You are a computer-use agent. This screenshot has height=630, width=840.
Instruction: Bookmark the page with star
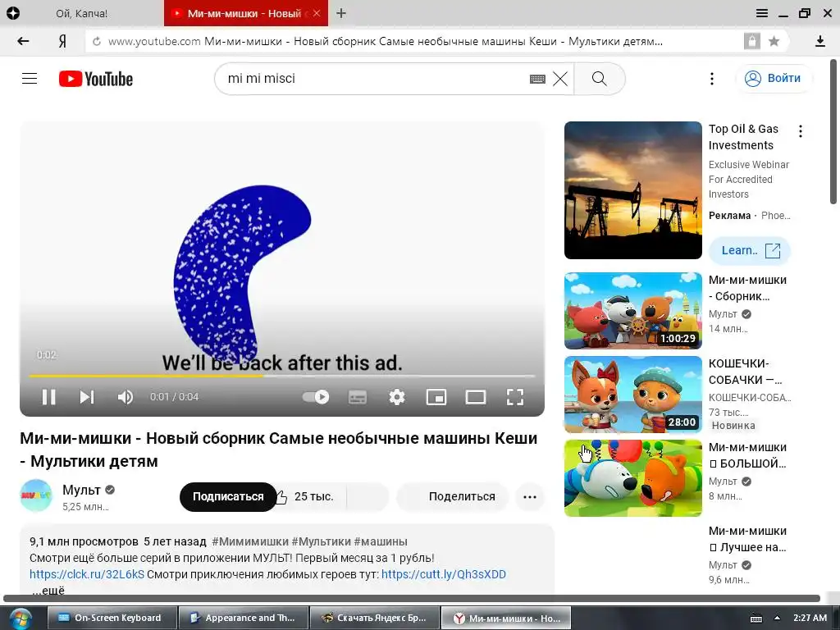(x=774, y=41)
